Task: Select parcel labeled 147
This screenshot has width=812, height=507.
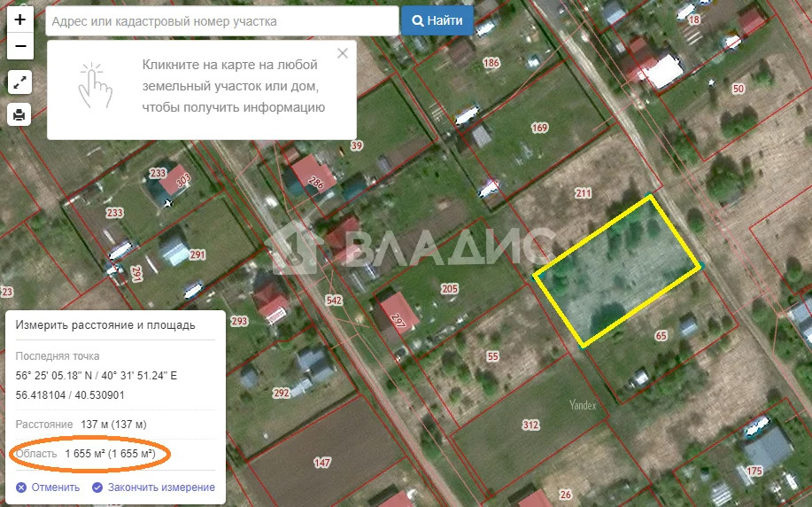Action: tap(321, 463)
